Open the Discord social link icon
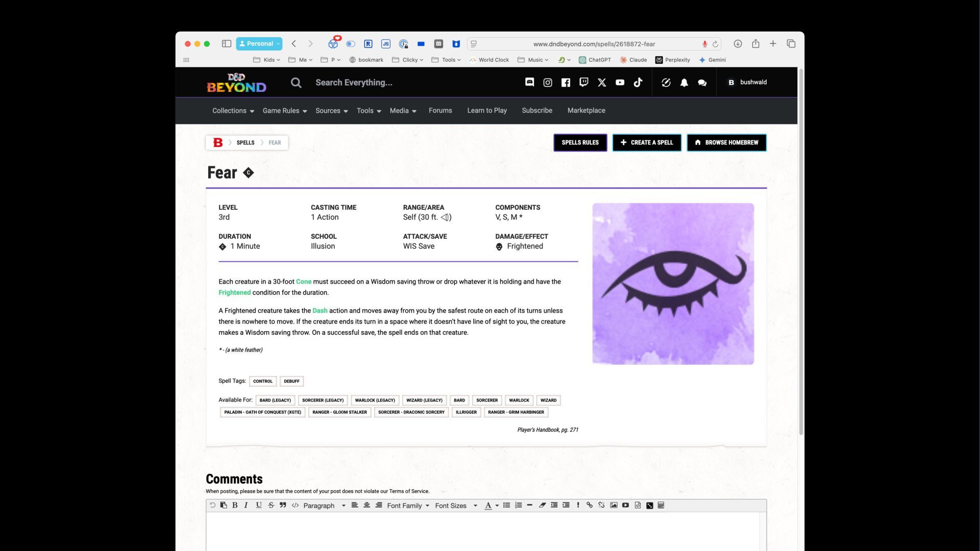 pyautogui.click(x=530, y=82)
